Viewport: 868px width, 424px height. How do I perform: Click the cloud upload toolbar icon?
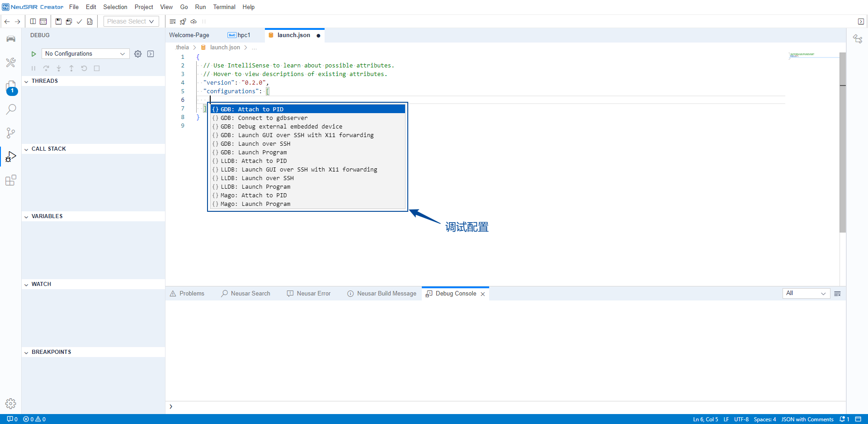click(193, 21)
